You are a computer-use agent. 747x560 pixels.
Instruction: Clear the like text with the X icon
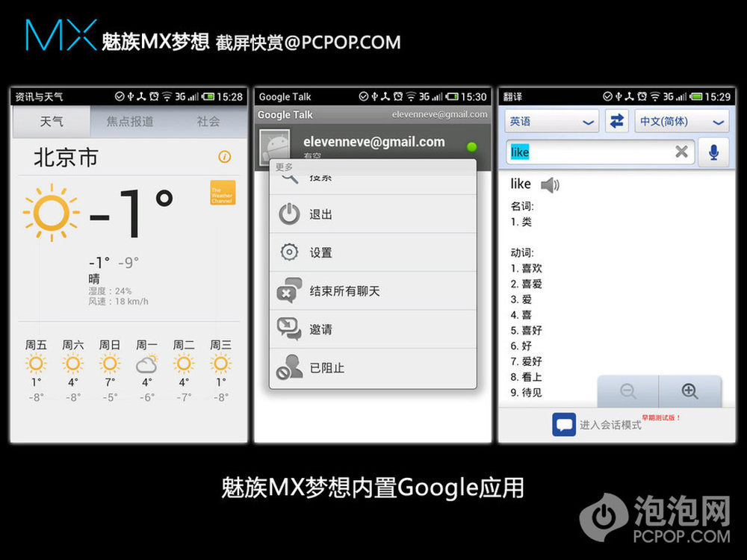(x=681, y=152)
